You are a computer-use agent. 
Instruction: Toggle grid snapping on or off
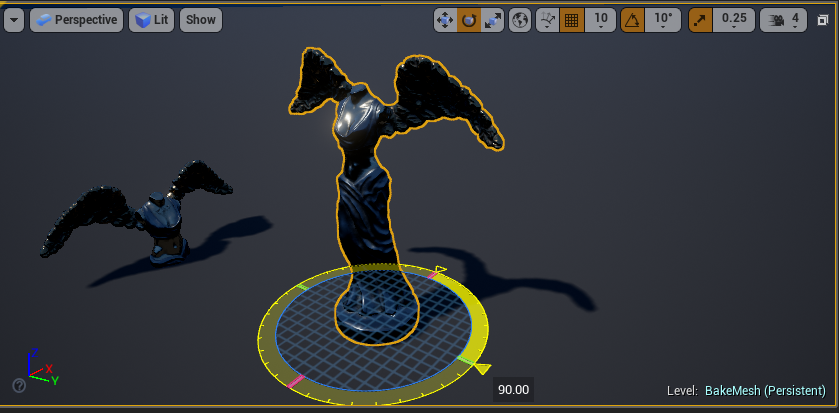[x=571, y=20]
